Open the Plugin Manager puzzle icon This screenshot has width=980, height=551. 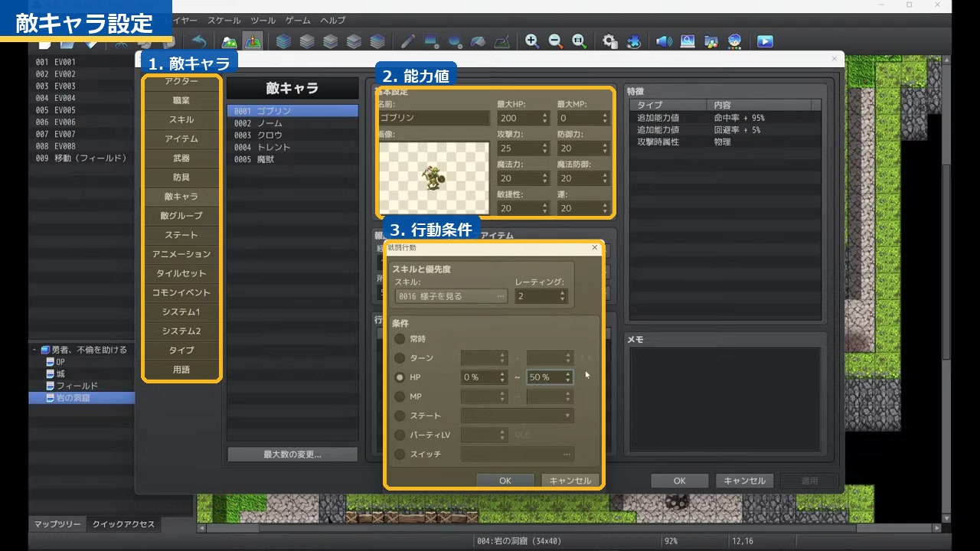[x=633, y=41]
